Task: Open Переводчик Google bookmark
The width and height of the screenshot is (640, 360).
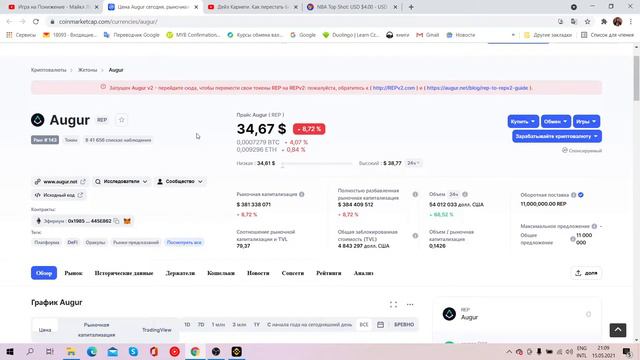Action: pyautogui.click(x=131, y=35)
